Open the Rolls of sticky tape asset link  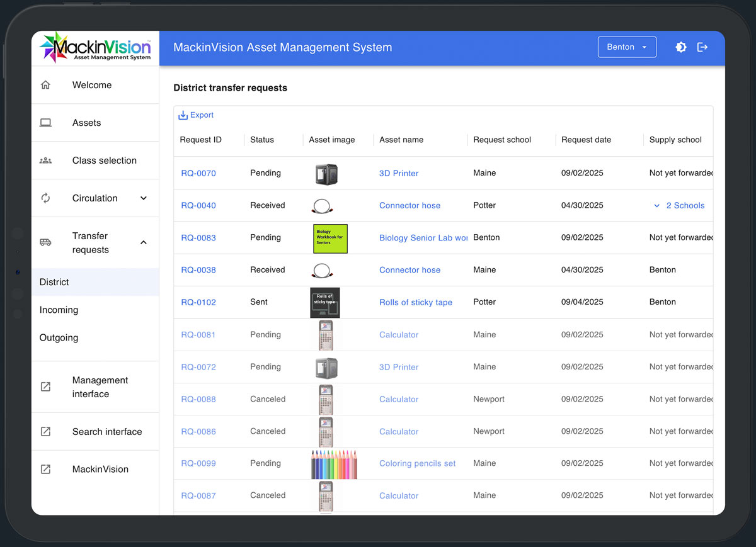[x=415, y=302]
